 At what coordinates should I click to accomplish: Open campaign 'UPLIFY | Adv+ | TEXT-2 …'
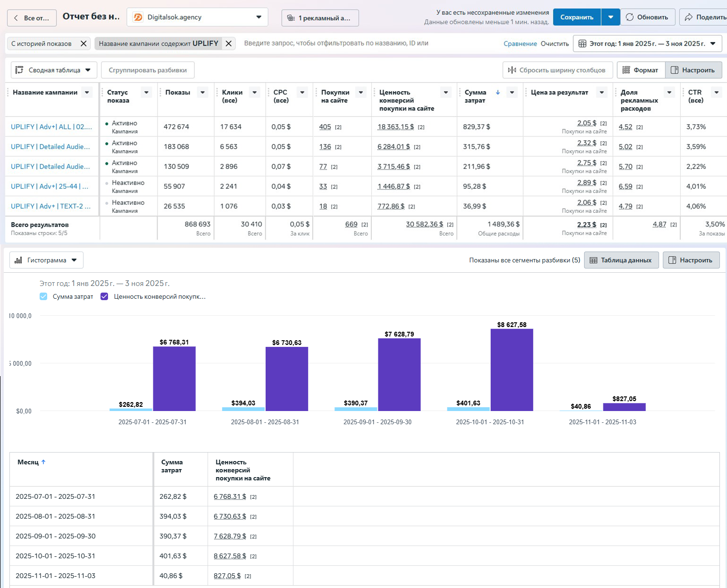tap(50, 206)
